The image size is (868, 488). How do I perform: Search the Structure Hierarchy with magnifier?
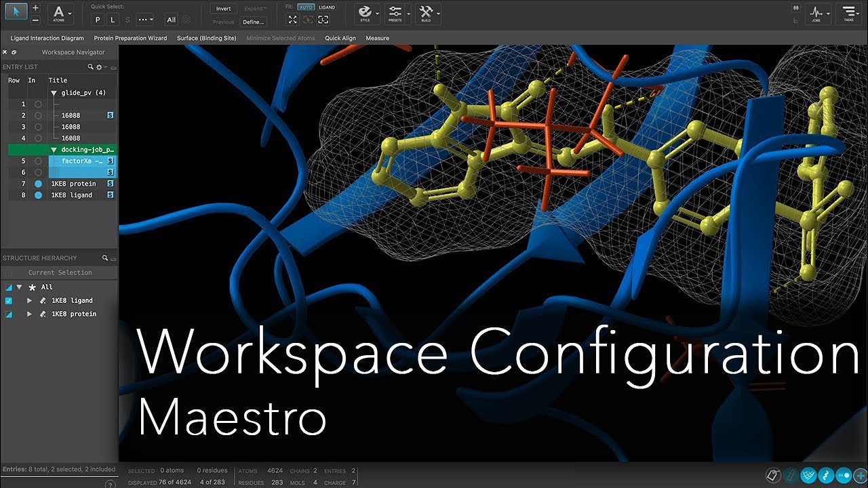[x=105, y=258]
